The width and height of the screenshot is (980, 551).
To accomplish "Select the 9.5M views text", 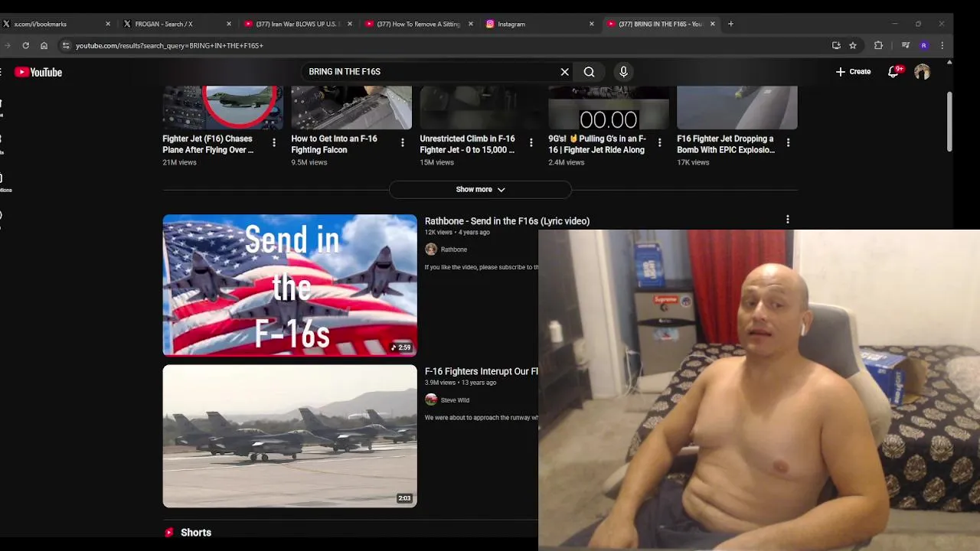I will click(x=309, y=162).
